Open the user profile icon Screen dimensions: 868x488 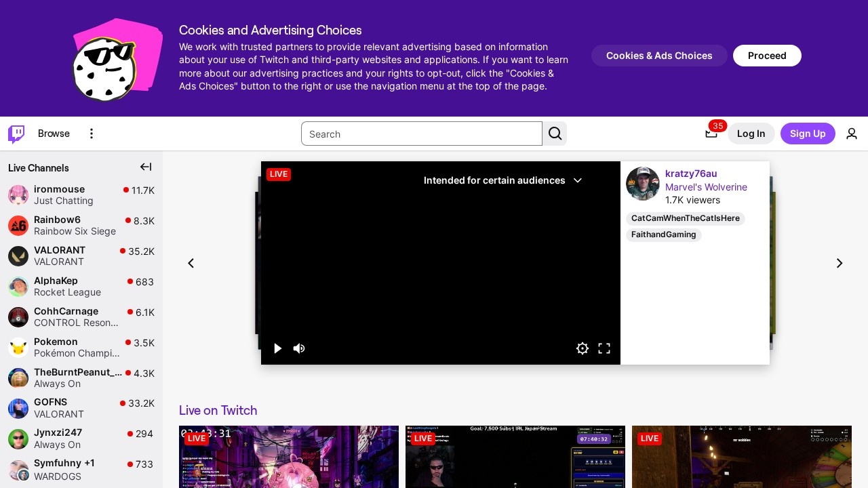tap(852, 134)
